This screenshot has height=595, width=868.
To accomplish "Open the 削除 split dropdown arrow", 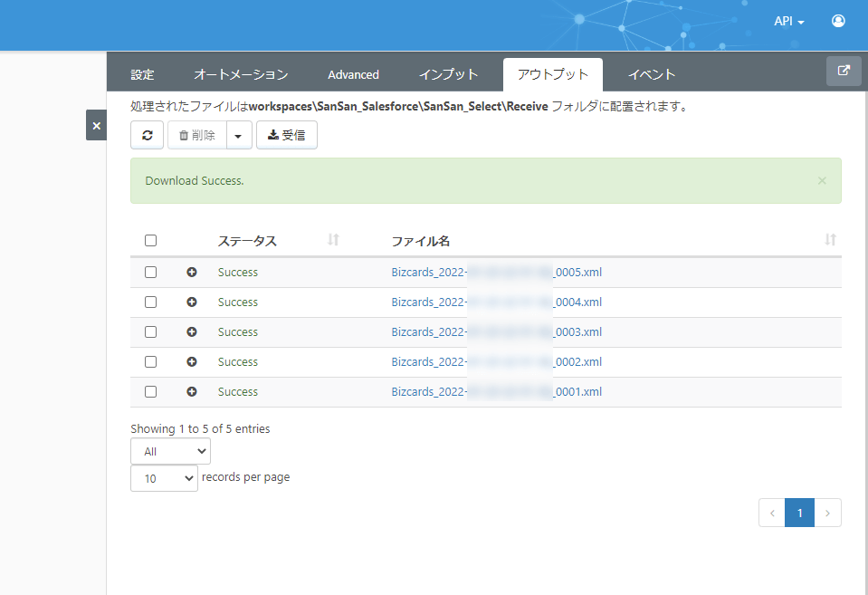I will tap(238, 135).
